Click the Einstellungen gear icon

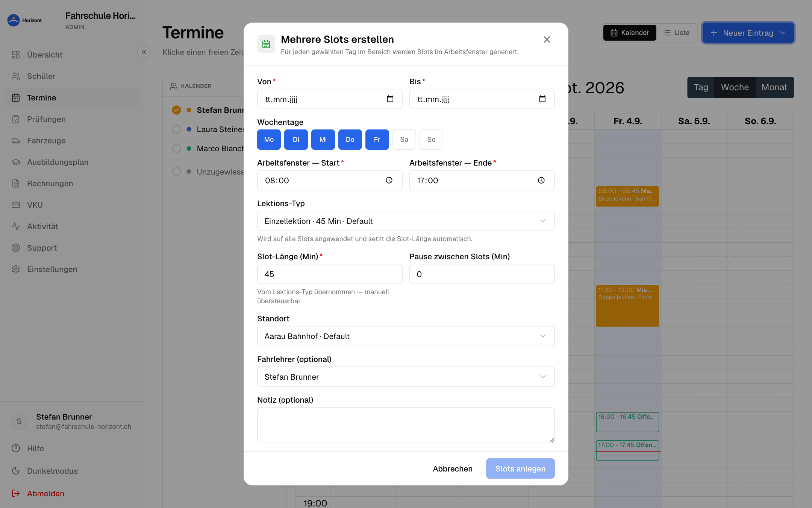click(16, 269)
